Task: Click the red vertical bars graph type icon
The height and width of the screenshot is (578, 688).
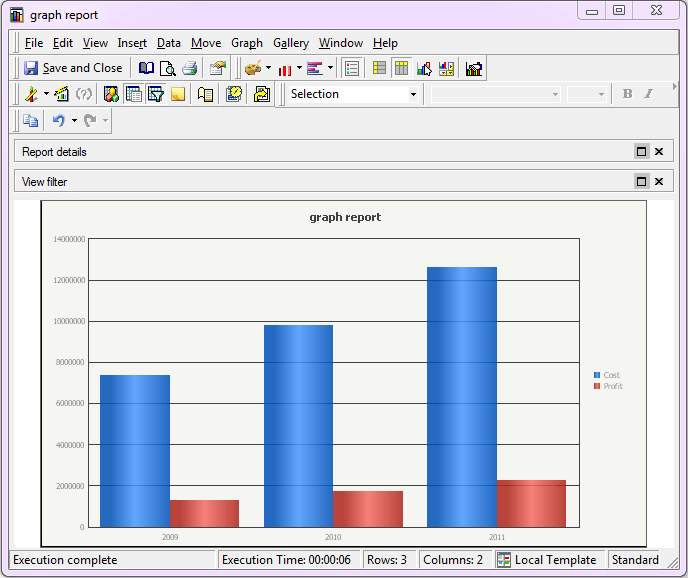Action: tap(285, 69)
